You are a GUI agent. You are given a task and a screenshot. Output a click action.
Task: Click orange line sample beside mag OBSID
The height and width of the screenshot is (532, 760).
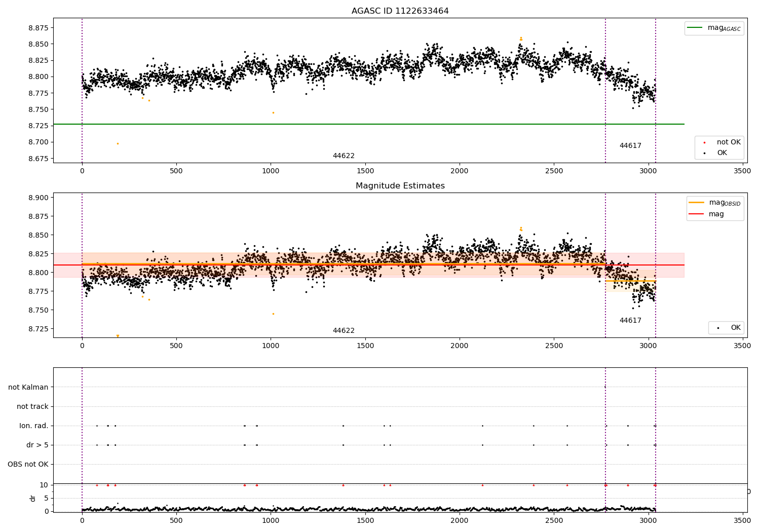pyautogui.click(x=697, y=203)
